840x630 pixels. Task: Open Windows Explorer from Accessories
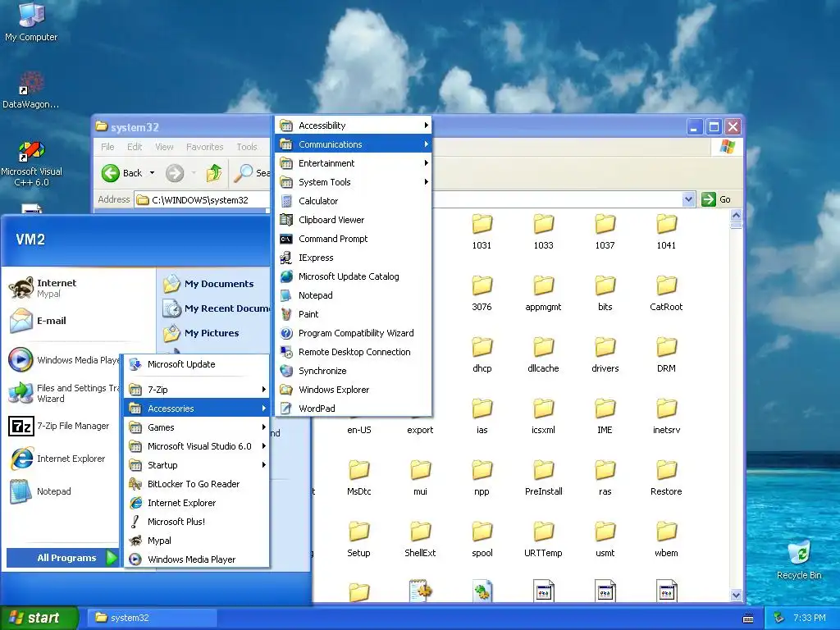click(x=353, y=390)
